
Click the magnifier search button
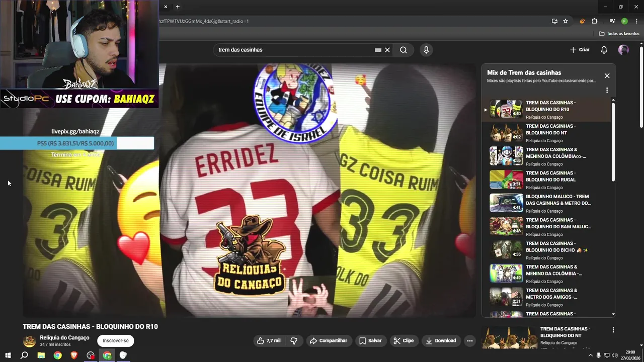[x=404, y=50]
